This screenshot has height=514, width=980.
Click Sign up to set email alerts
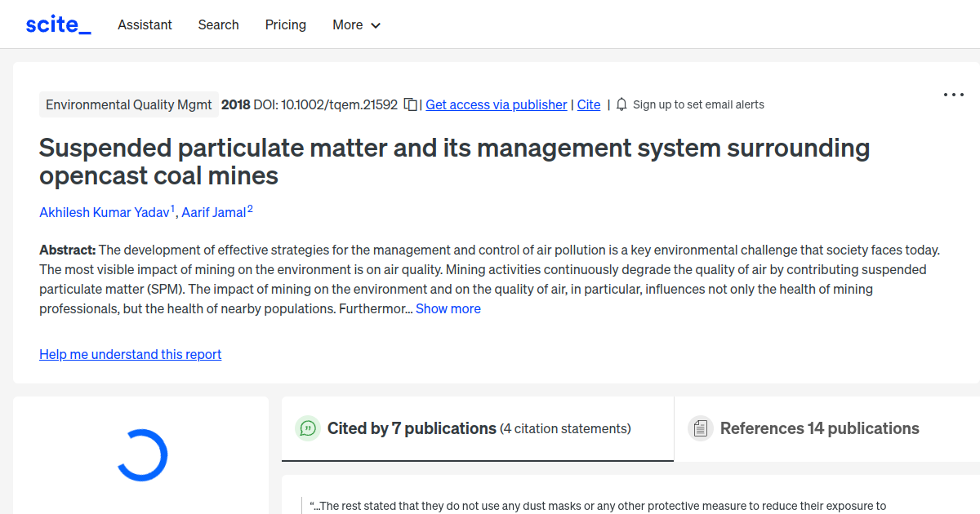point(699,104)
